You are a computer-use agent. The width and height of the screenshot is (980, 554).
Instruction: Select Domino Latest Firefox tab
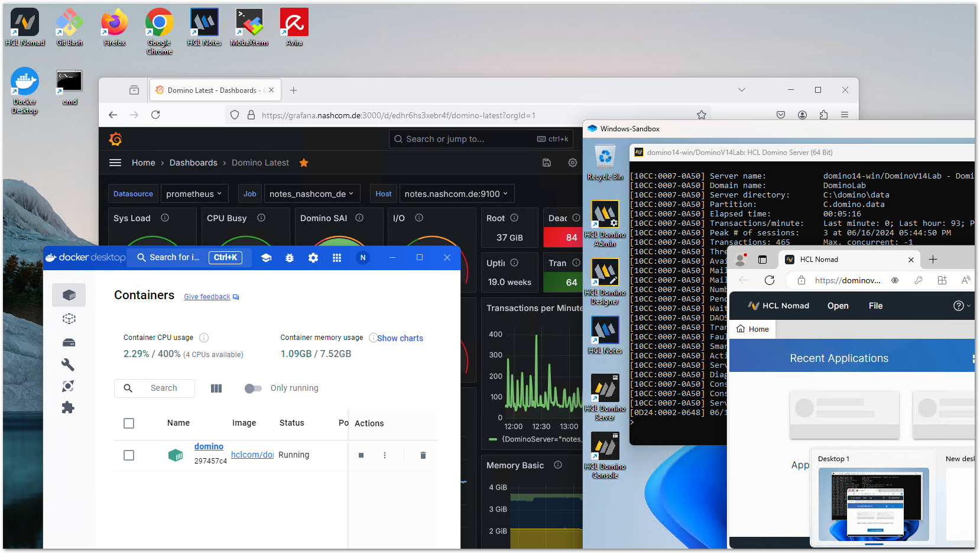(215, 90)
